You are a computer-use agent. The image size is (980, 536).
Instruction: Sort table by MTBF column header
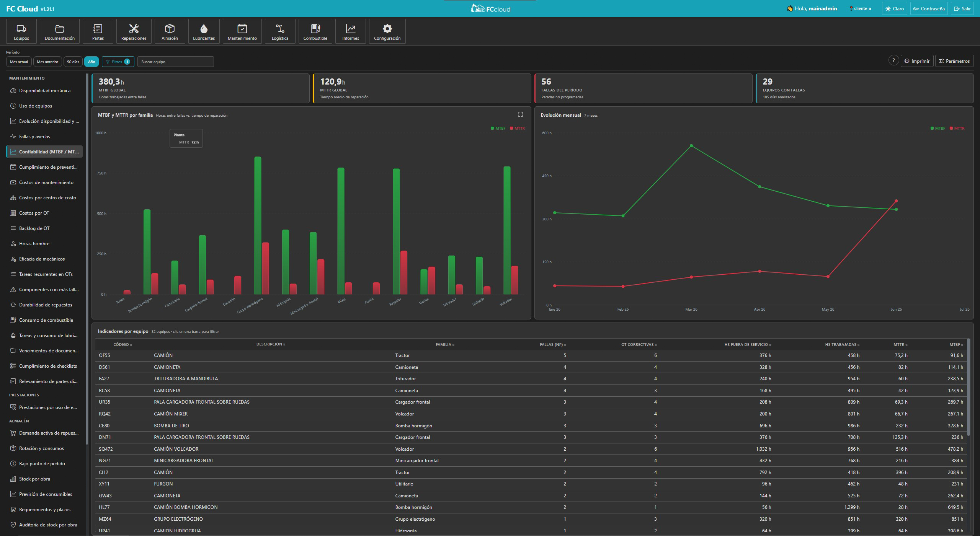[x=955, y=345]
